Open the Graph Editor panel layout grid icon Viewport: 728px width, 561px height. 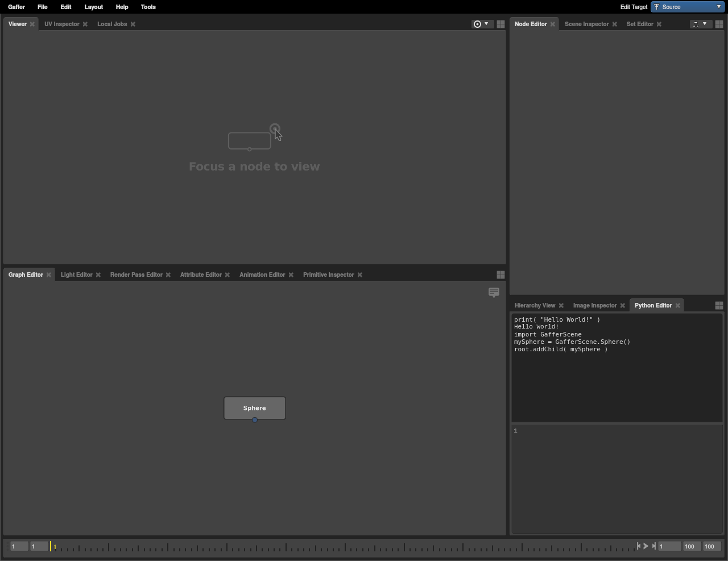[x=500, y=275]
